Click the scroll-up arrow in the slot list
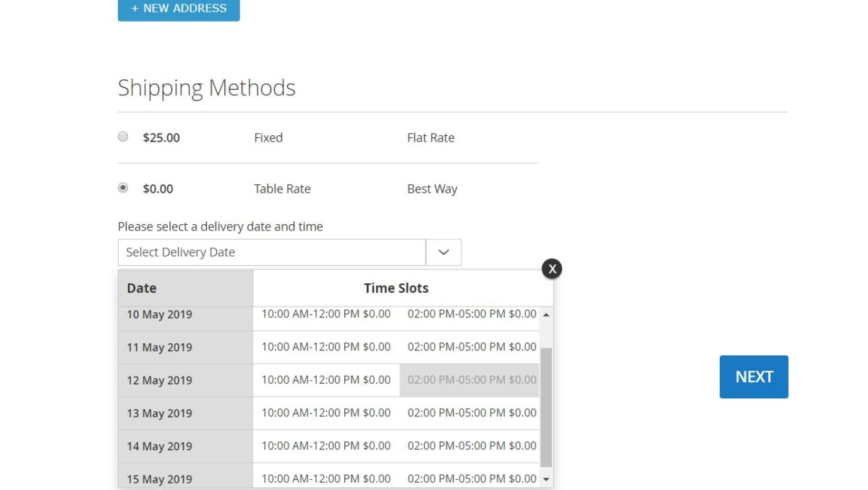This screenshot has height=490, width=868. 546,314
